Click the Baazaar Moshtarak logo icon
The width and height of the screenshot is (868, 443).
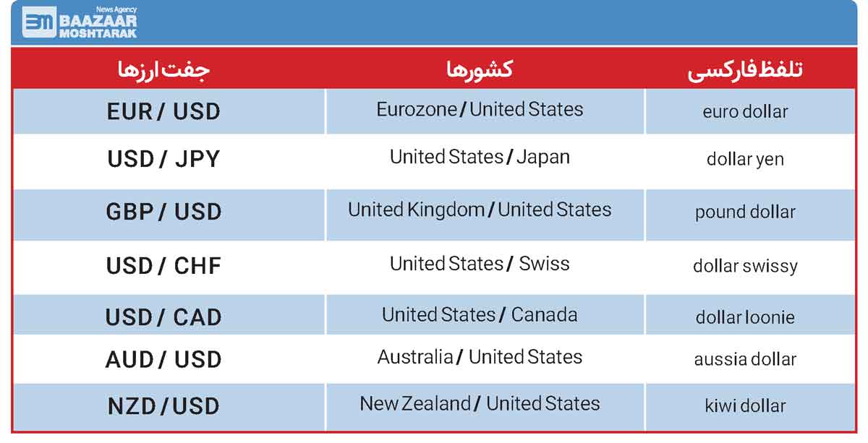(38, 22)
